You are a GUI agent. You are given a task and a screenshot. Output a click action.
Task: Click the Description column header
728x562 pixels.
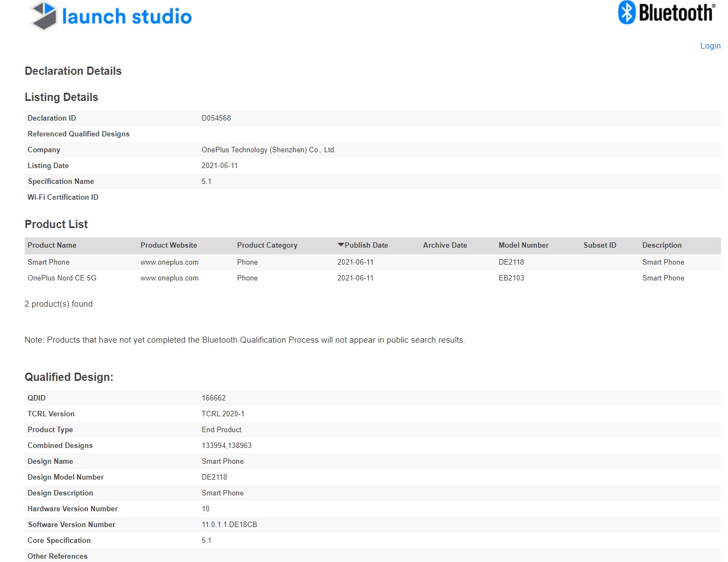point(662,245)
